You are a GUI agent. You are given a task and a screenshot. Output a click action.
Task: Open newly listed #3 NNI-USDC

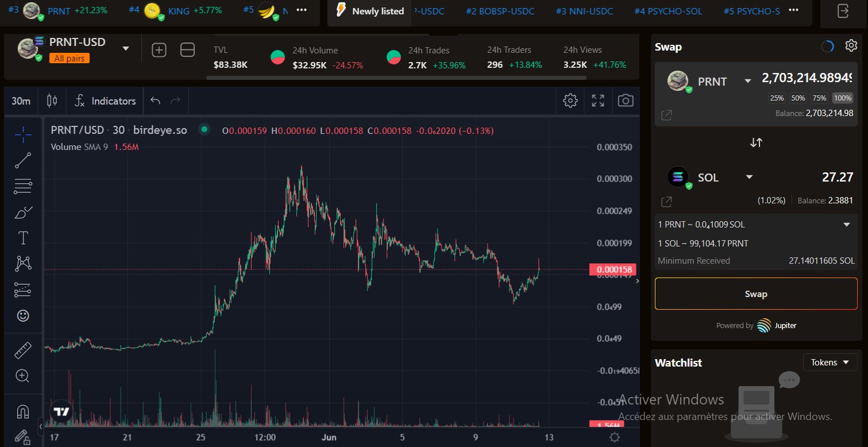pos(584,11)
